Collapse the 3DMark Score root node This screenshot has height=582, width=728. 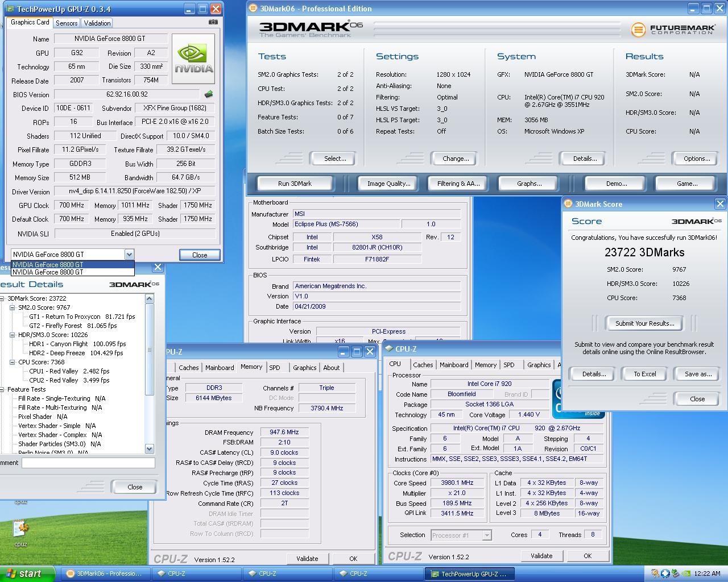point(2,298)
